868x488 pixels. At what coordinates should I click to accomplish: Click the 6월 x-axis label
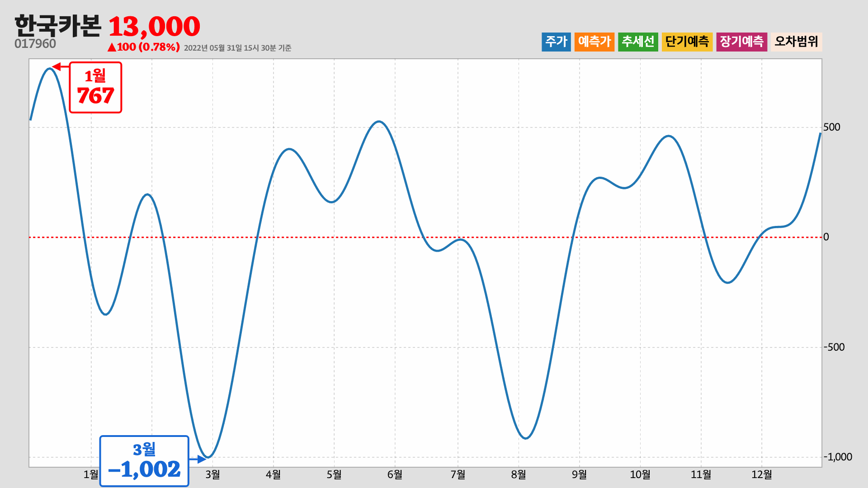395,475
